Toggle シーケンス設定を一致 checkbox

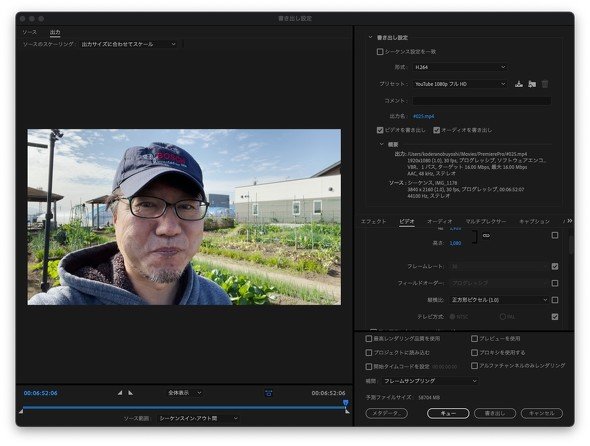[380, 52]
